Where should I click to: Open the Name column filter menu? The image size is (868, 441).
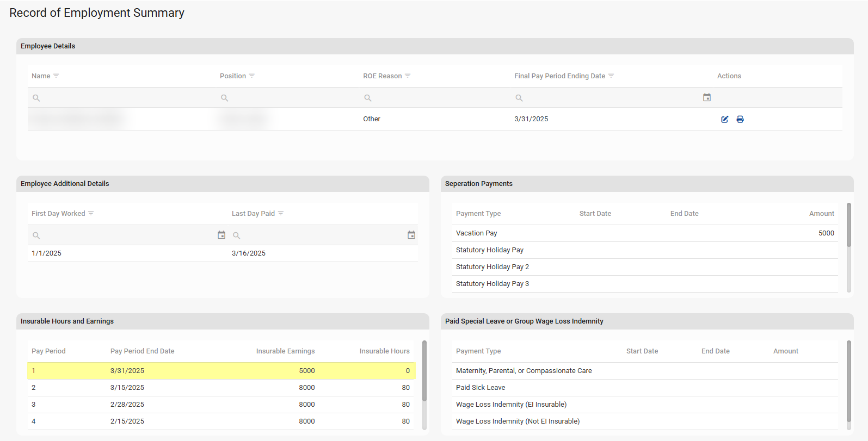point(56,76)
